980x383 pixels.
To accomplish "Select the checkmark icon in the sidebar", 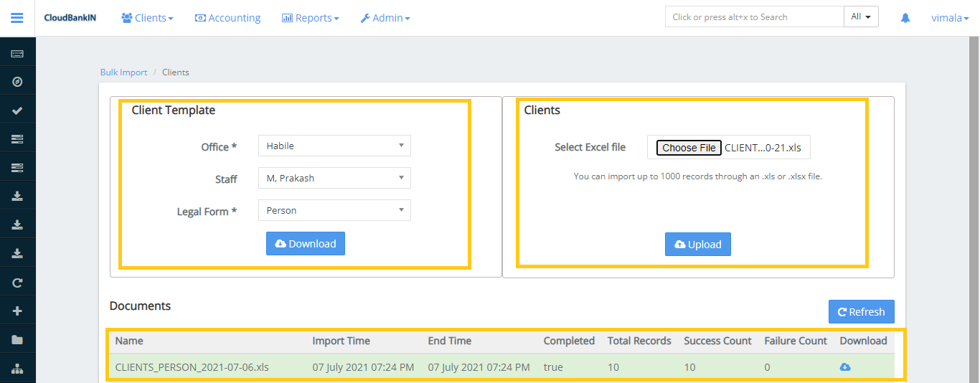I will point(17,110).
